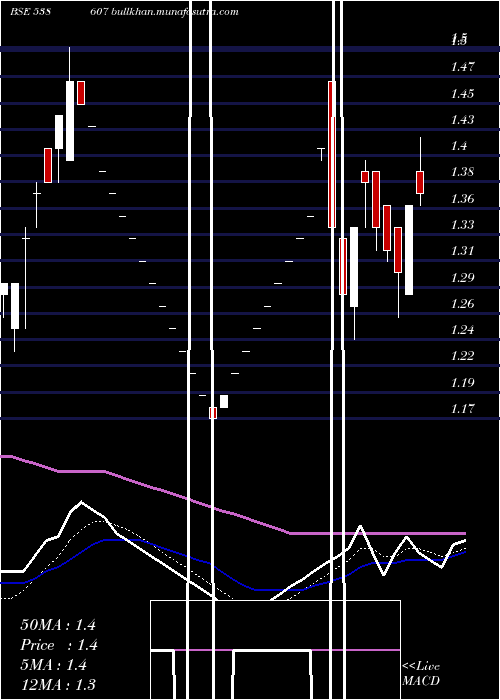Select the 1.17 price axis label

point(463,409)
